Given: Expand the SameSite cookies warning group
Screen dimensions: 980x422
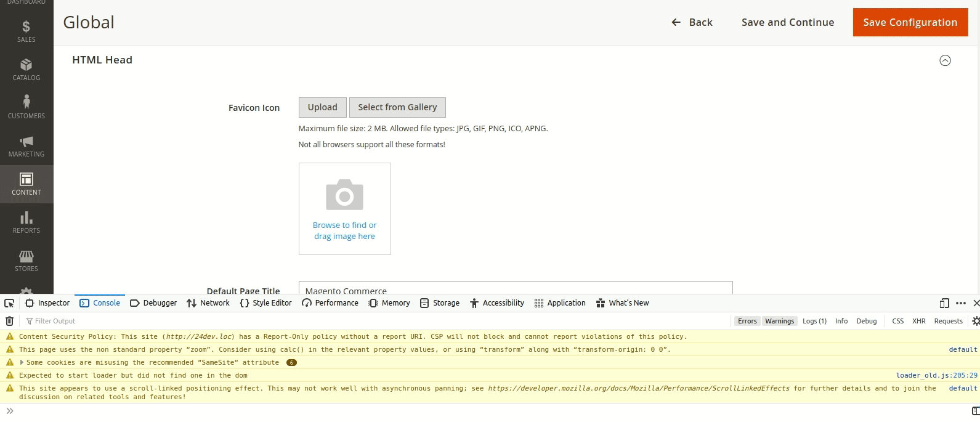Looking at the screenshot, I should pos(22,363).
